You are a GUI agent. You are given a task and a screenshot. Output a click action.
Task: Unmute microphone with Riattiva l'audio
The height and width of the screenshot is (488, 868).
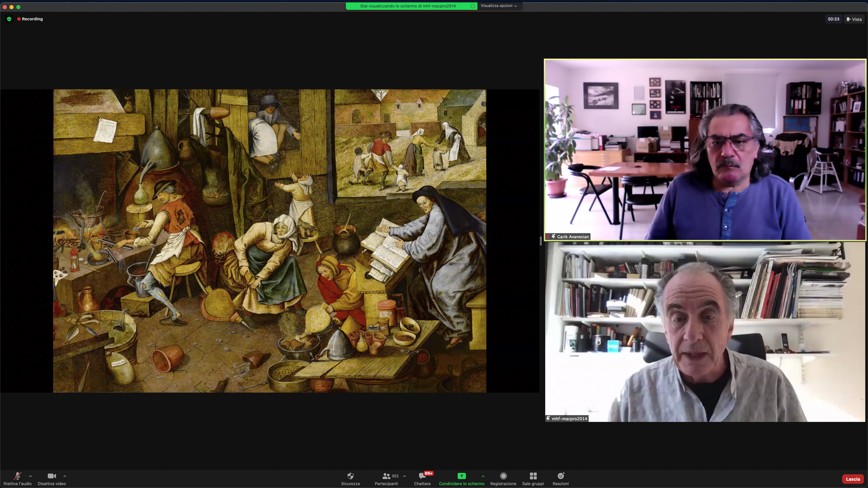[17, 479]
